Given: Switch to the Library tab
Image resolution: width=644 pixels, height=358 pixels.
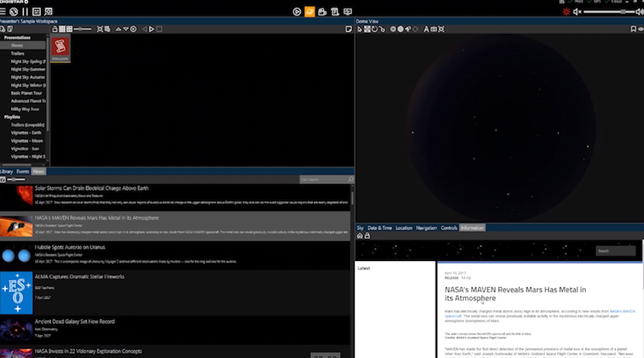Looking at the screenshot, I should (x=6, y=171).
